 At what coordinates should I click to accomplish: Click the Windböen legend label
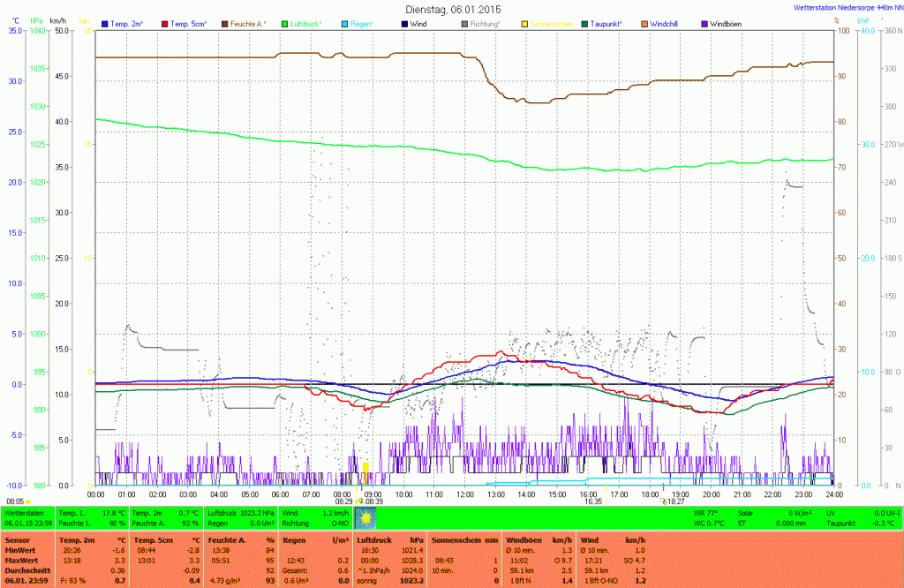click(x=729, y=23)
